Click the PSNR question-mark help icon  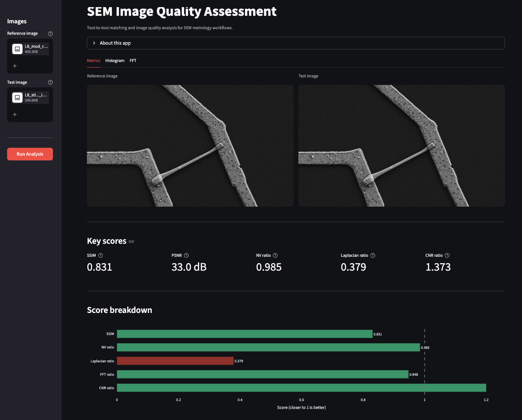point(186,255)
